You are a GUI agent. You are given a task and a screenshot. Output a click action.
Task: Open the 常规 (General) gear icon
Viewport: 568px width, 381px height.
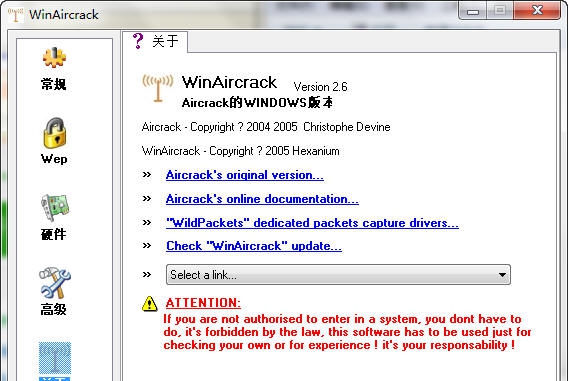[54, 58]
